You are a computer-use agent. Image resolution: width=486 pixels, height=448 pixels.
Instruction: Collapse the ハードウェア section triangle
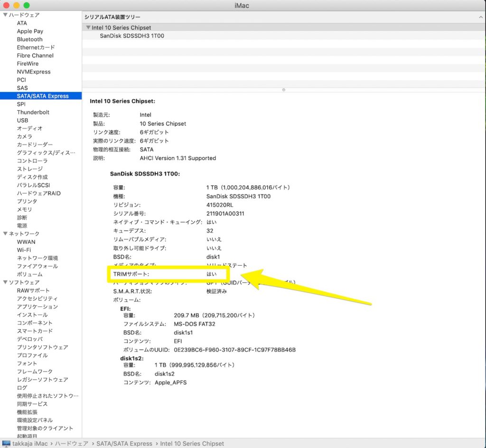[5, 15]
